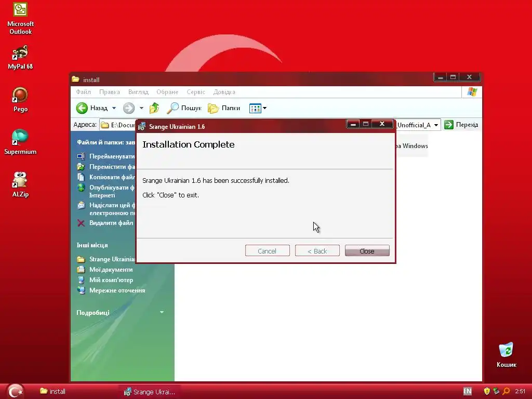Open Microsoft Outlook desktop icon
This screenshot has width=532, height=399.
click(20, 19)
